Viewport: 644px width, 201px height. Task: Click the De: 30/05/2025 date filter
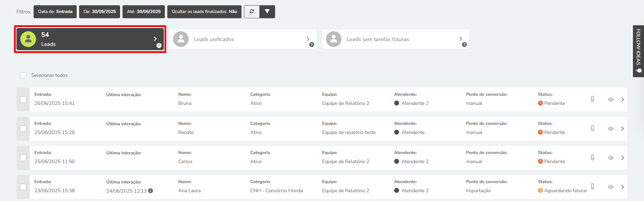100,12
